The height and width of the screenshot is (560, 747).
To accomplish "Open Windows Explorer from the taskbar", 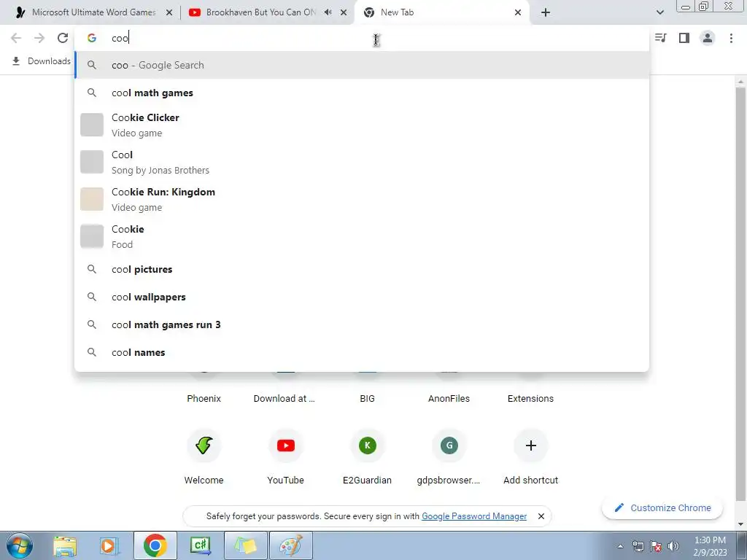I will [65, 545].
